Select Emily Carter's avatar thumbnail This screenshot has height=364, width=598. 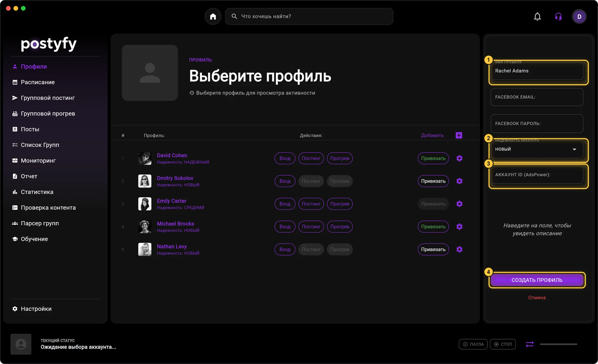tap(145, 204)
